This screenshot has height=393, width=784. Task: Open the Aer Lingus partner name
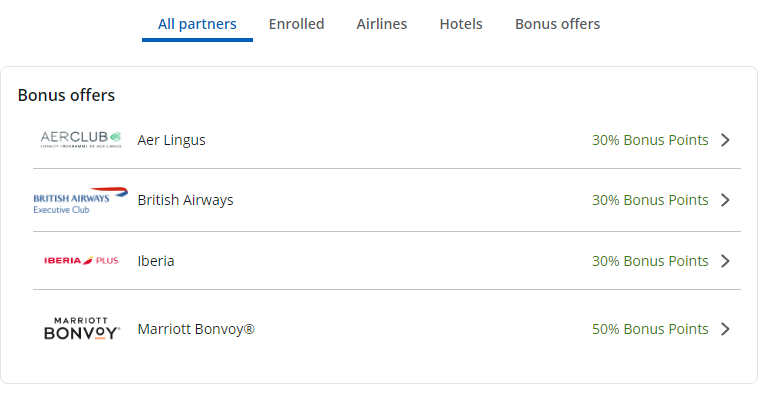(x=172, y=140)
